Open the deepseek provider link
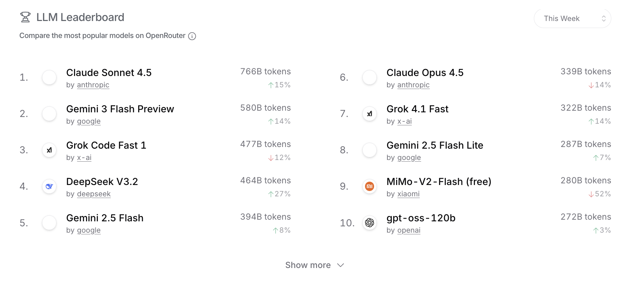 [x=94, y=194]
